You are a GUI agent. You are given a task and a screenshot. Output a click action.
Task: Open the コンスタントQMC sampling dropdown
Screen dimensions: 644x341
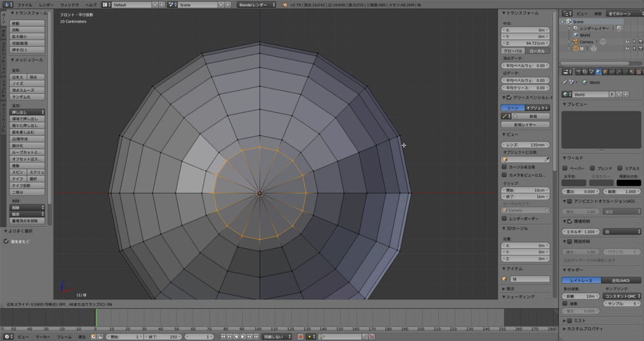coord(622,296)
